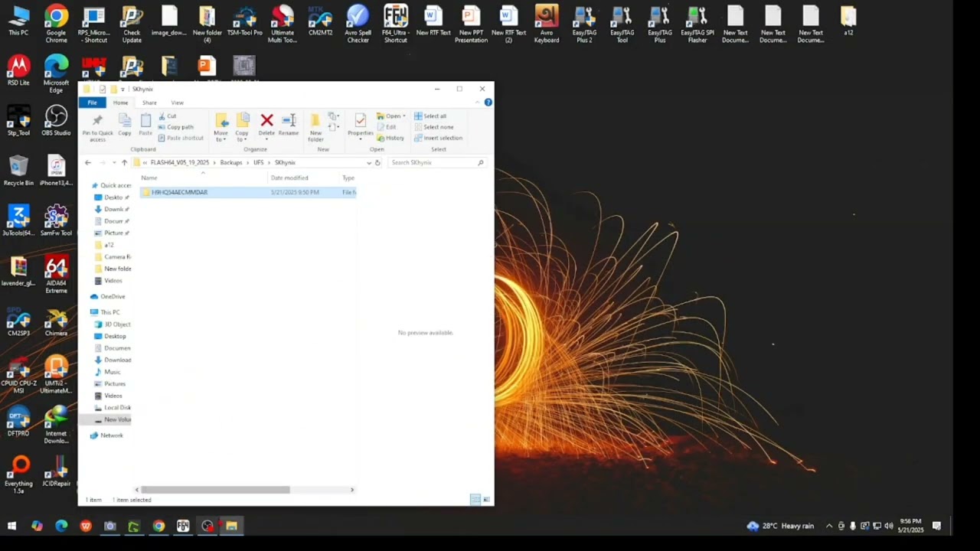Click Paste shortcut in ribbon
Screen dimensions: 980x551
[181, 138]
